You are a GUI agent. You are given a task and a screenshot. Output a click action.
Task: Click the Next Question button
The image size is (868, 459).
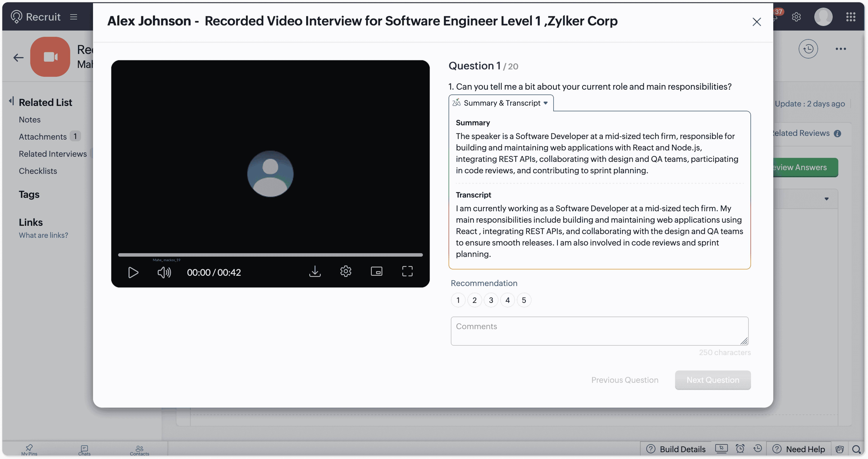[712, 380]
